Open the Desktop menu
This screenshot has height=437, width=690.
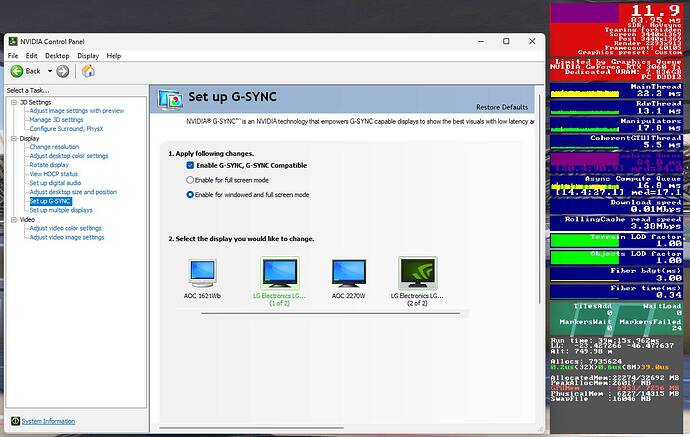57,56
